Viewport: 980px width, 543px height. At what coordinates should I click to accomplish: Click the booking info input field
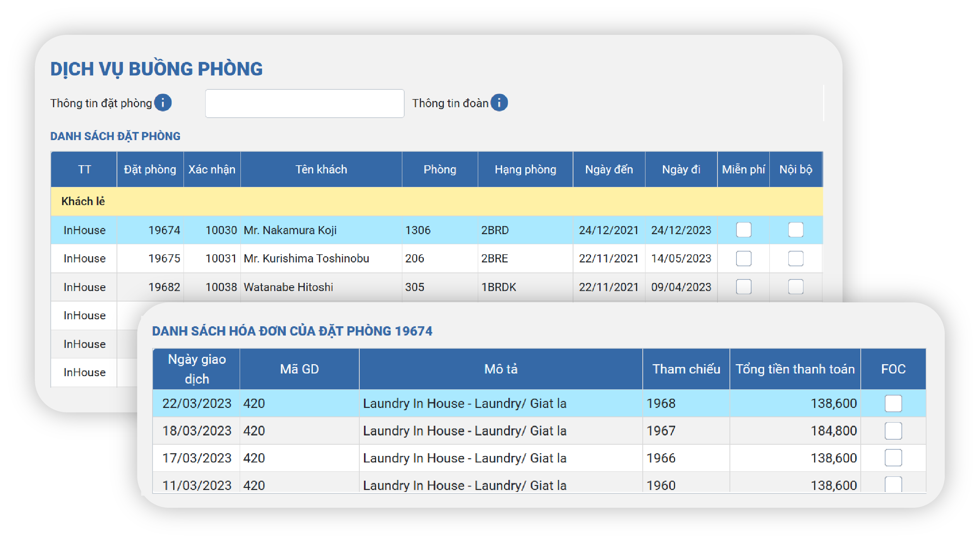304,104
